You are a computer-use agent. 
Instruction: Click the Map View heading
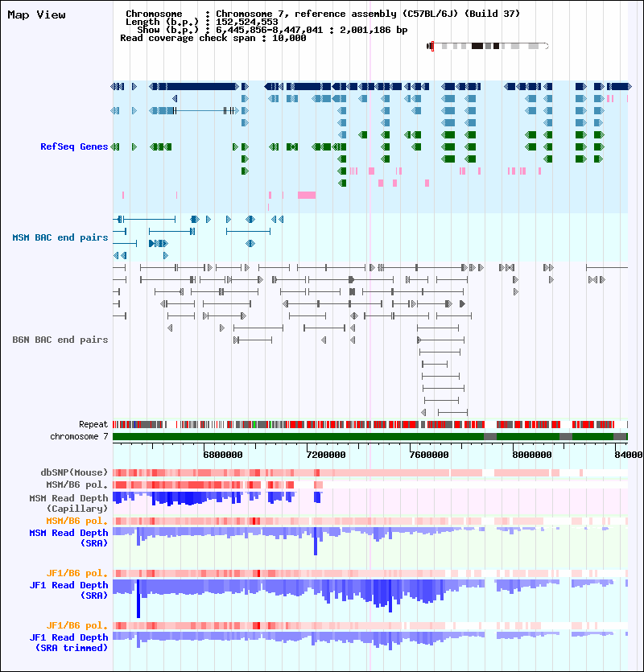(x=36, y=15)
